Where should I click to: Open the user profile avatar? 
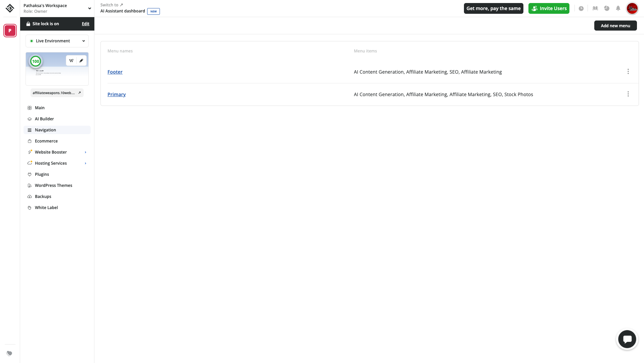point(632,8)
